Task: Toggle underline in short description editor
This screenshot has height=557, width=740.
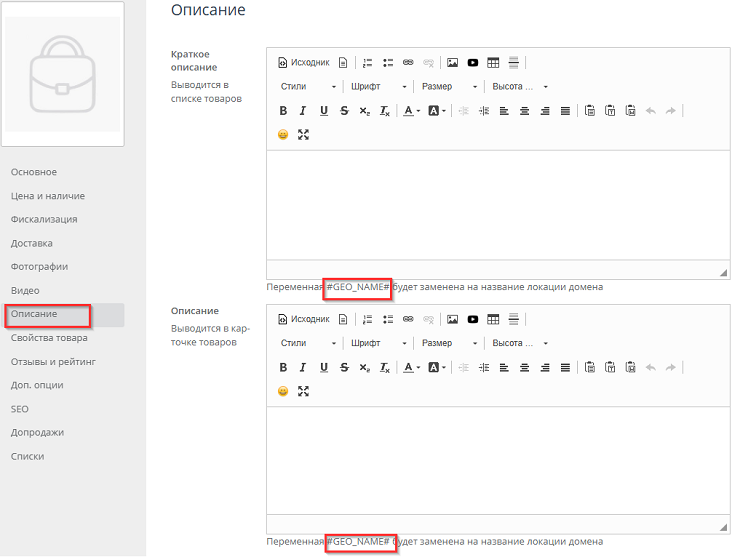Action: point(324,111)
